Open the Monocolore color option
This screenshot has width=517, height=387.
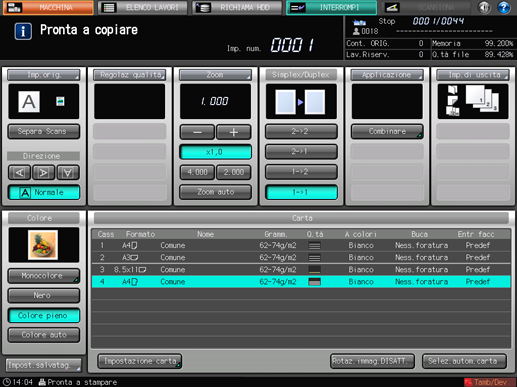coord(44,276)
